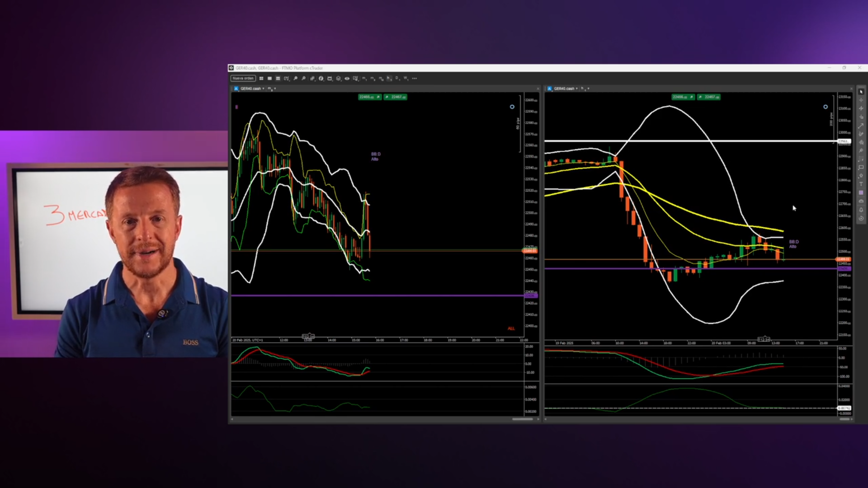Click the price alert bell icon
This screenshot has height=488, width=868.
[861, 210]
